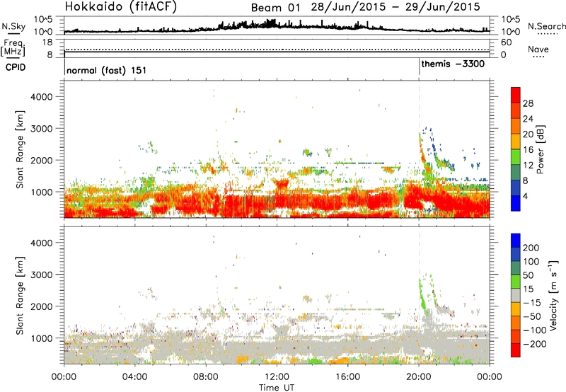Click the '200' tick on the velocity scale
This screenshot has width=566, height=392.
coord(531,248)
